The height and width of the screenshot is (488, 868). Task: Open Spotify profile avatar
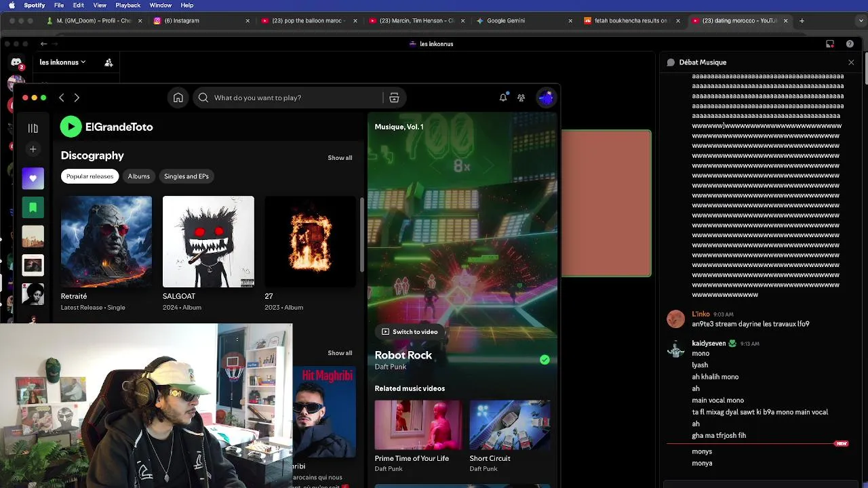546,98
